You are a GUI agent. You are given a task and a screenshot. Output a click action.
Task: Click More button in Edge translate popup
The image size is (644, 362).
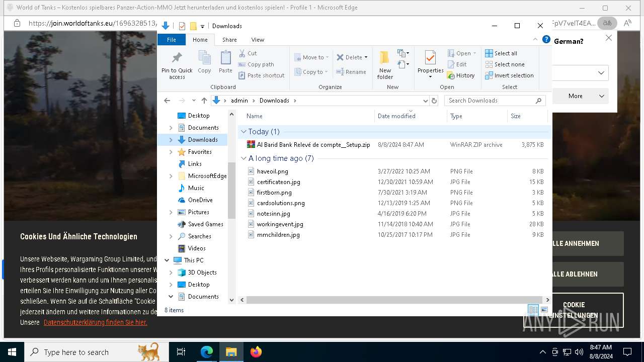[580, 96]
